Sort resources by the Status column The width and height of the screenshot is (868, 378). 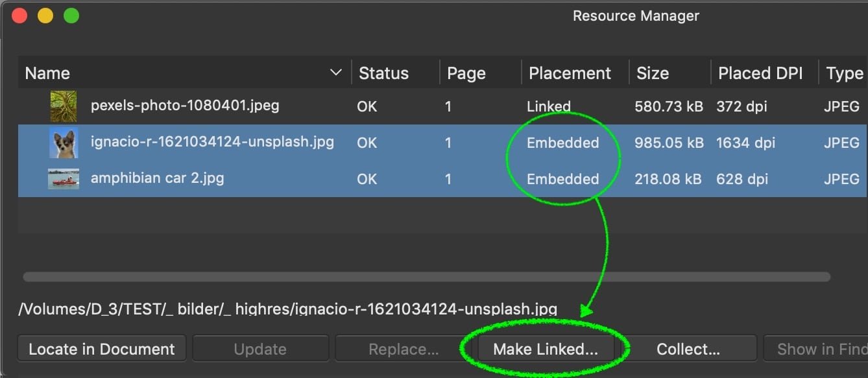point(383,72)
